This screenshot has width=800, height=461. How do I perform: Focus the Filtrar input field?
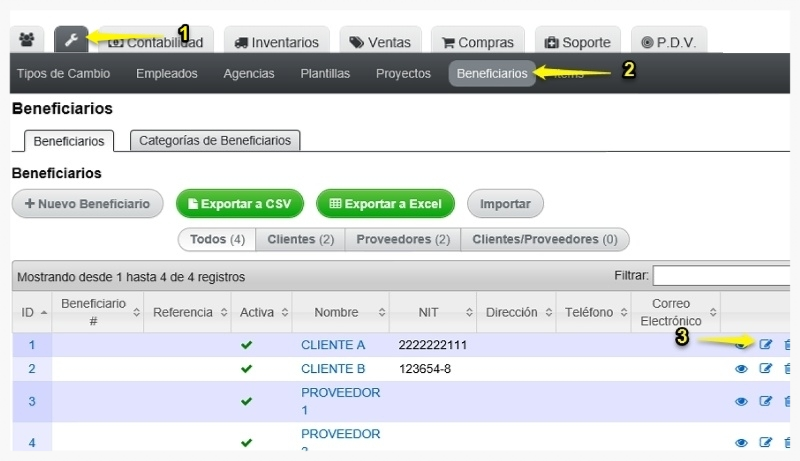(x=721, y=276)
